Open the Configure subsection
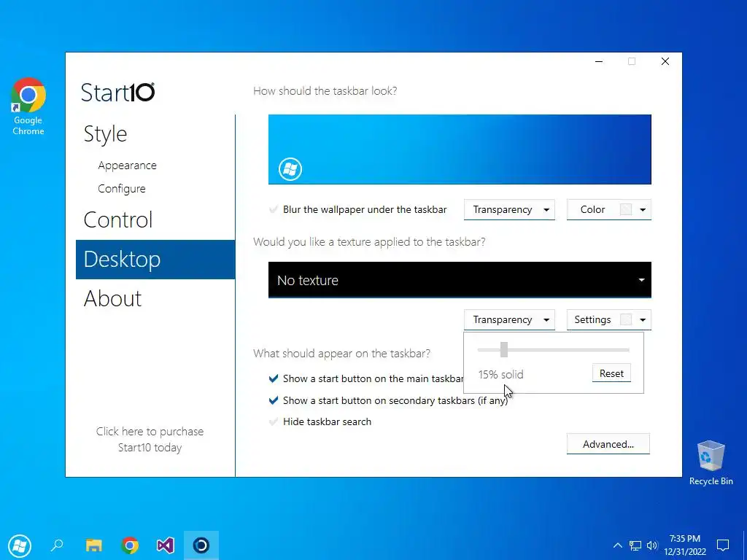747x560 pixels. (122, 189)
